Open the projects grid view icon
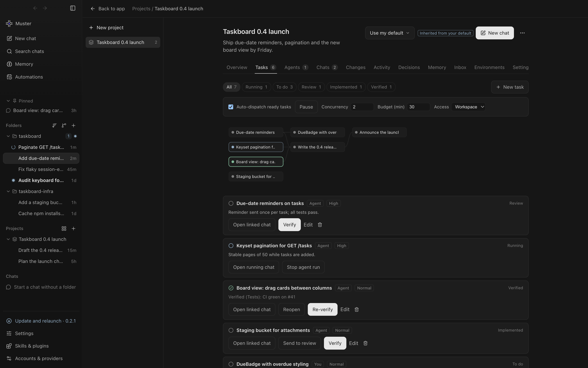 [x=64, y=228]
